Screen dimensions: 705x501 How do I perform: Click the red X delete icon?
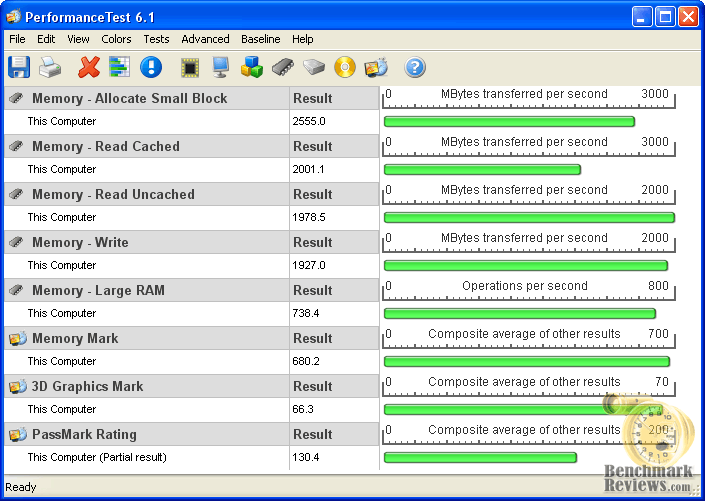(x=89, y=67)
